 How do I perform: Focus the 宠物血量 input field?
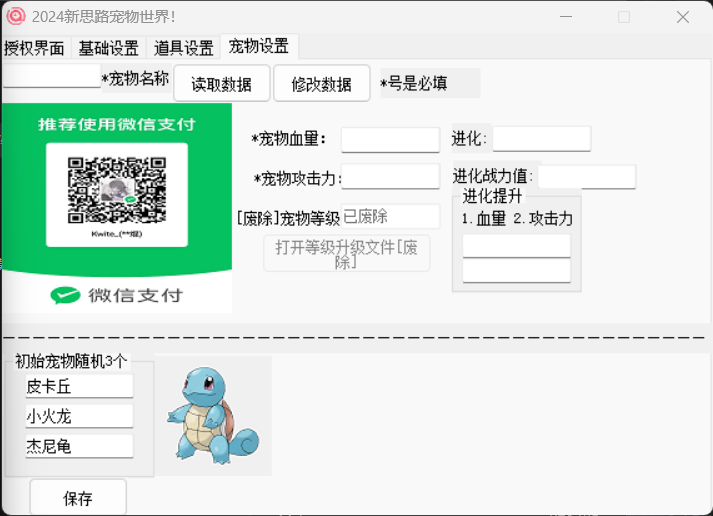pos(391,139)
